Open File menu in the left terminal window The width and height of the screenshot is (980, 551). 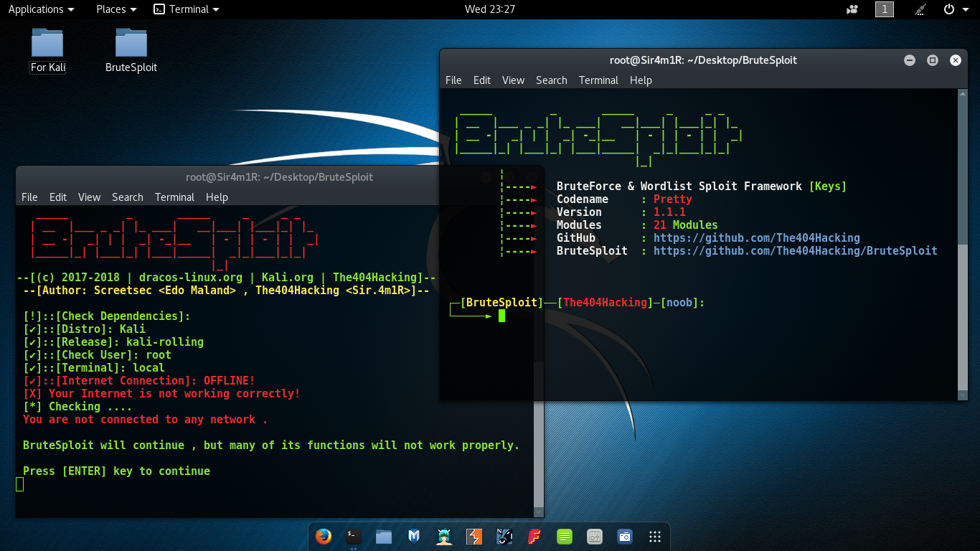(29, 197)
